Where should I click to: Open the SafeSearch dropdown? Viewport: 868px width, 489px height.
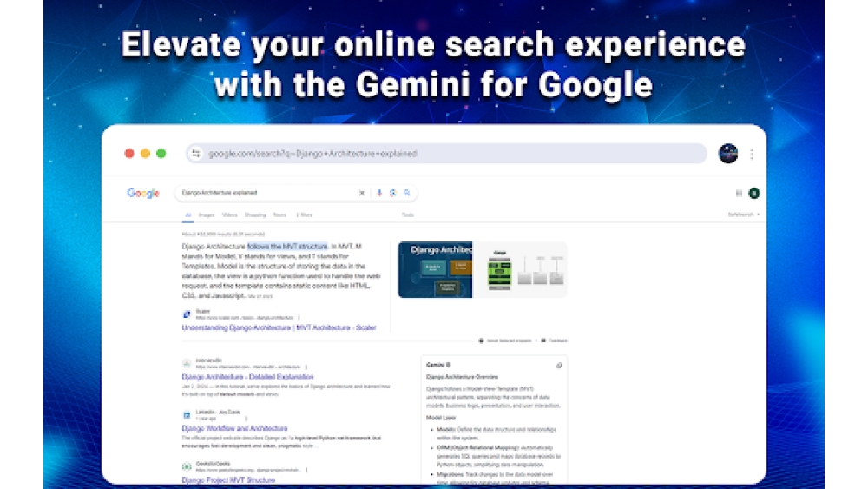click(744, 215)
